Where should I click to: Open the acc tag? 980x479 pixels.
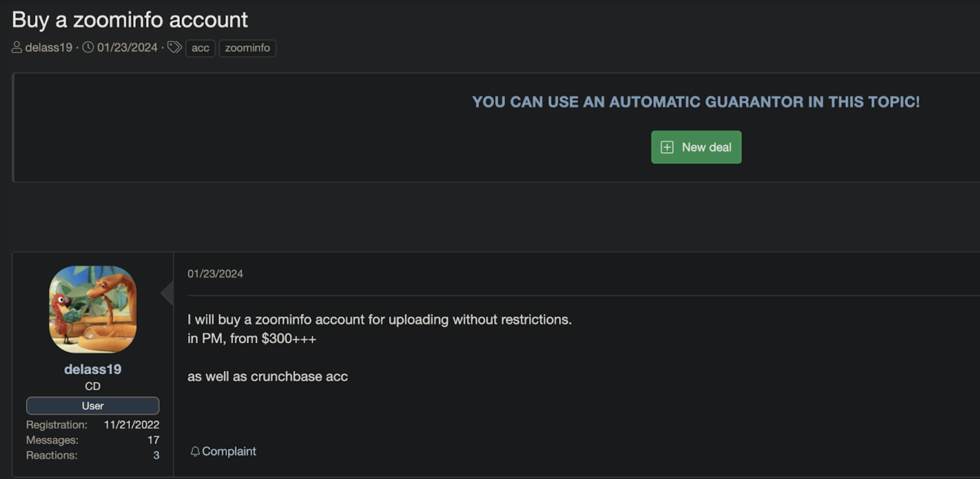coord(200,48)
